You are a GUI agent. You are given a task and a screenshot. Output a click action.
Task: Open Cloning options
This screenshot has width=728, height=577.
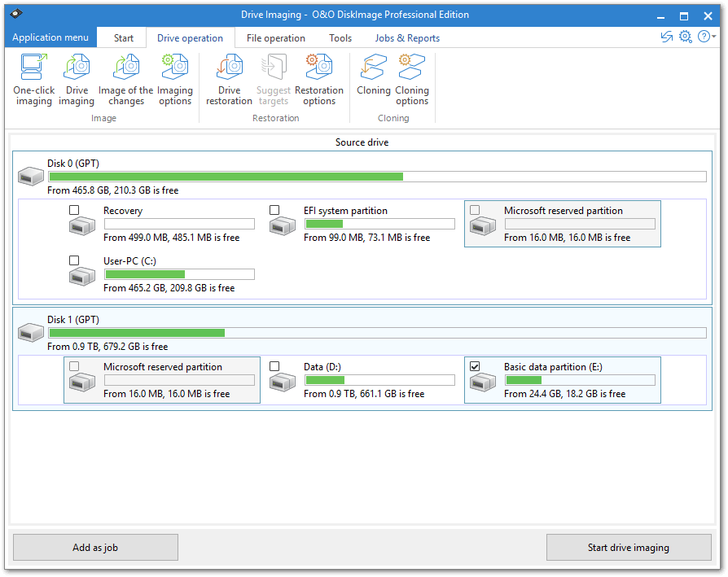412,79
